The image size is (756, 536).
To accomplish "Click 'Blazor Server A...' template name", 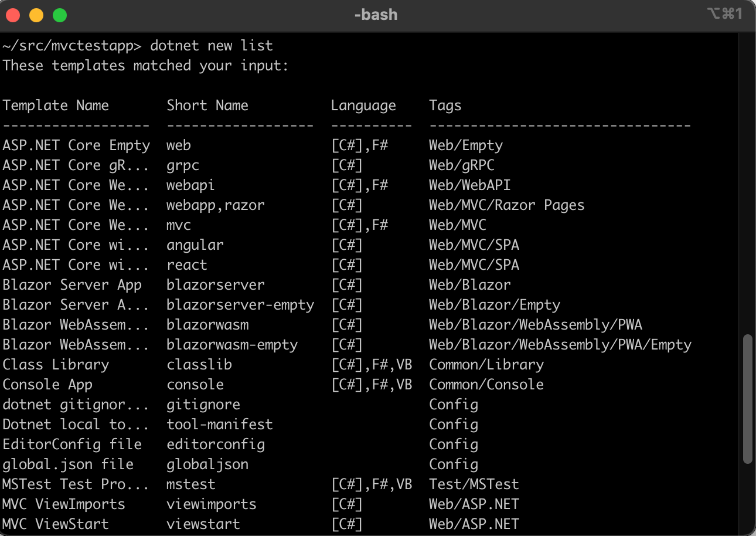I will (x=76, y=305).
